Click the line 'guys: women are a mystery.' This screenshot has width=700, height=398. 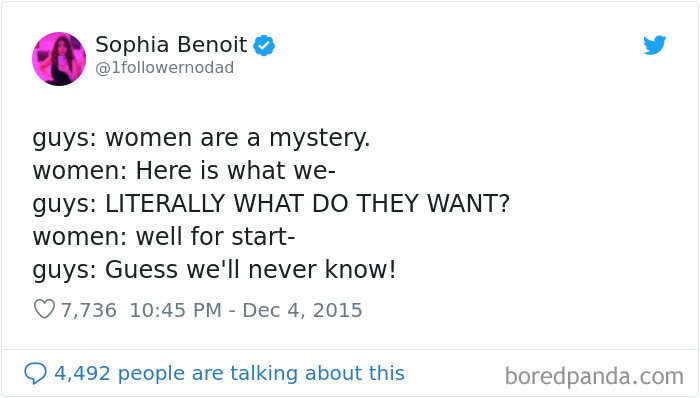[201, 138]
